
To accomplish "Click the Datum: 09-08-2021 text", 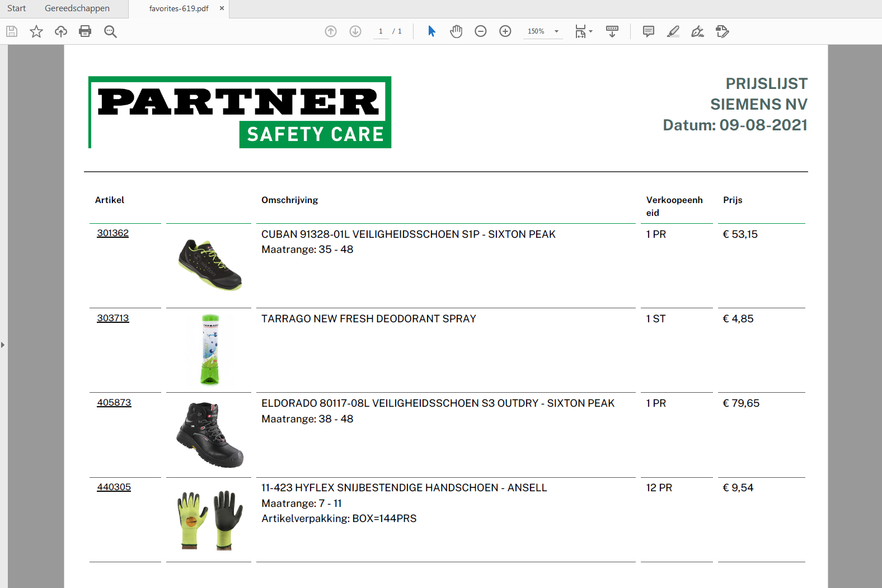I will point(735,125).
